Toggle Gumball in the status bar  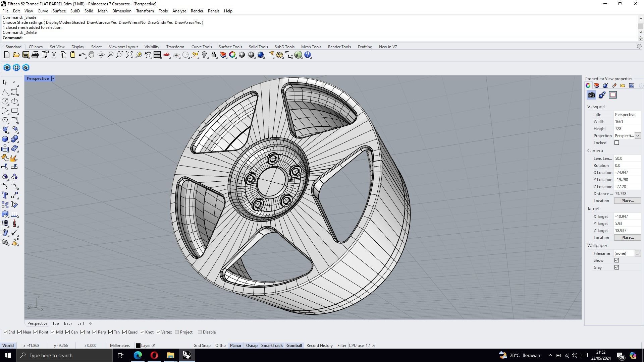tap(294, 346)
